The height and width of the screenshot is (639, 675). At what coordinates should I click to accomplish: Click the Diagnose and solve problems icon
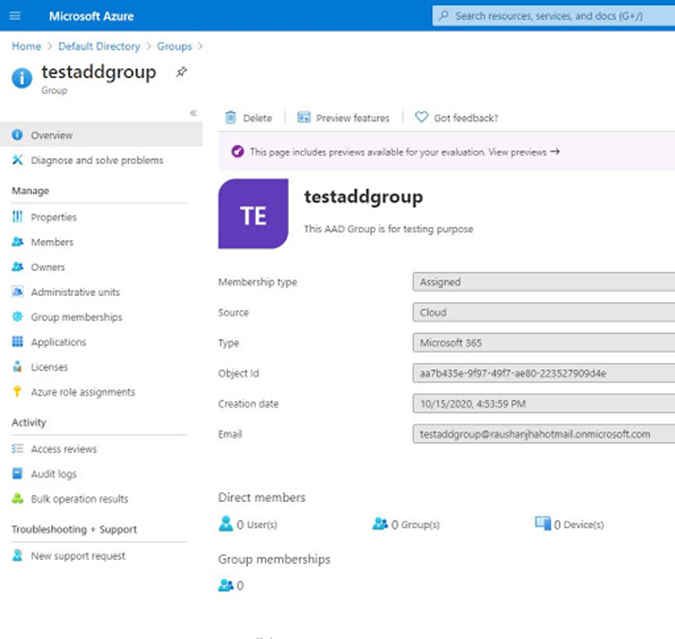[x=17, y=160]
